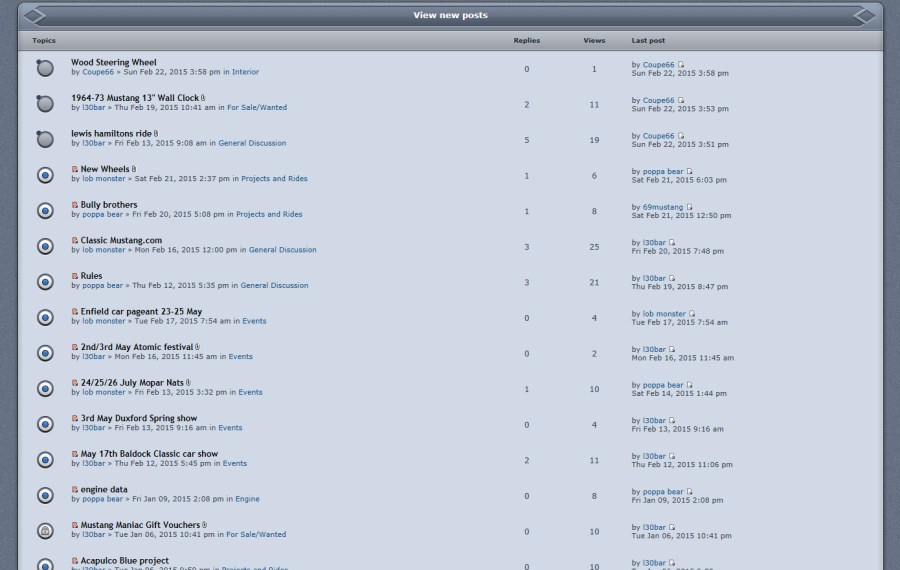The height and width of the screenshot is (570, 900).
Task: Open poppa bear's profile under Rules topic
Action: pos(102,285)
